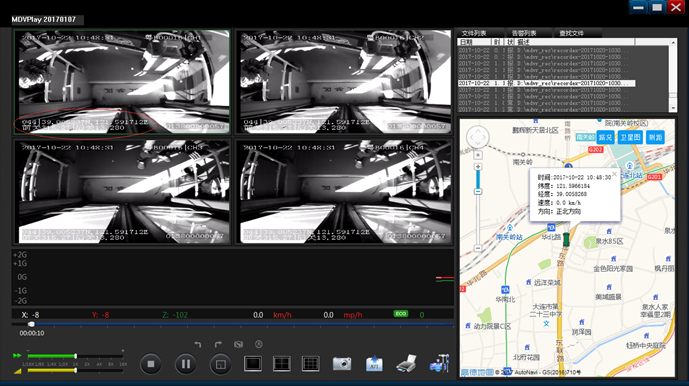Click the green ECO indicator
This screenshot has height=386, width=689.
pyautogui.click(x=401, y=313)
